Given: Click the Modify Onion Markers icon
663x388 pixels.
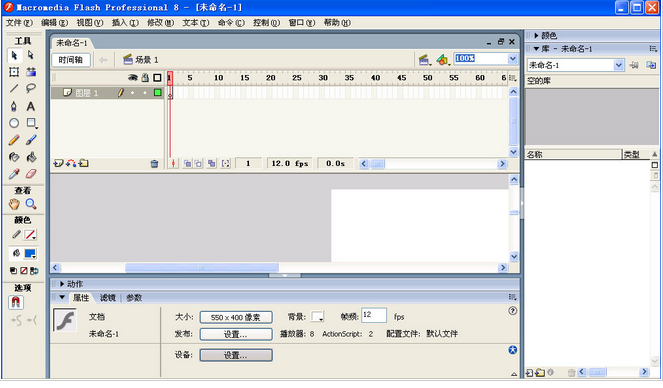Looking at the screenshot, I should tap(225, 164).
